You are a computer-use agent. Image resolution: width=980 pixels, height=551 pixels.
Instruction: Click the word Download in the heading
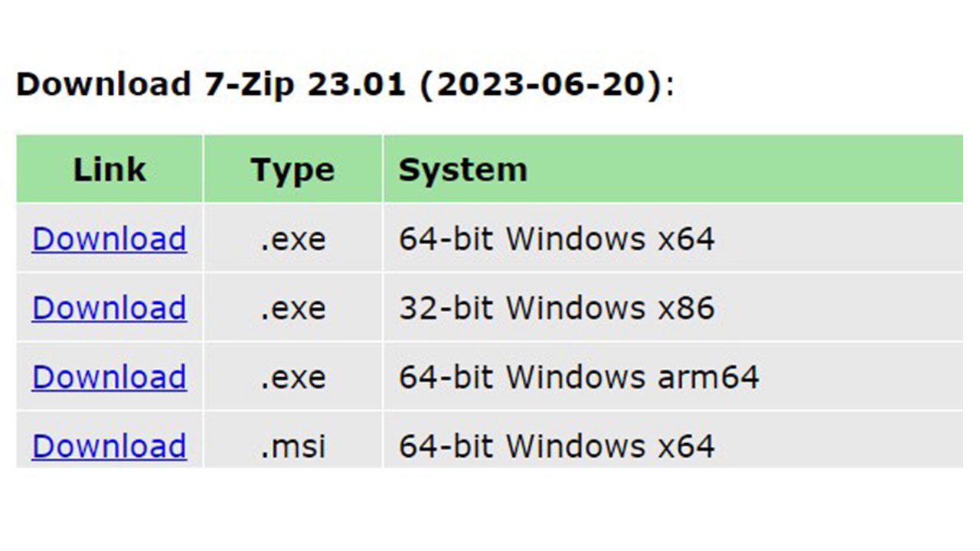[103, 83]
